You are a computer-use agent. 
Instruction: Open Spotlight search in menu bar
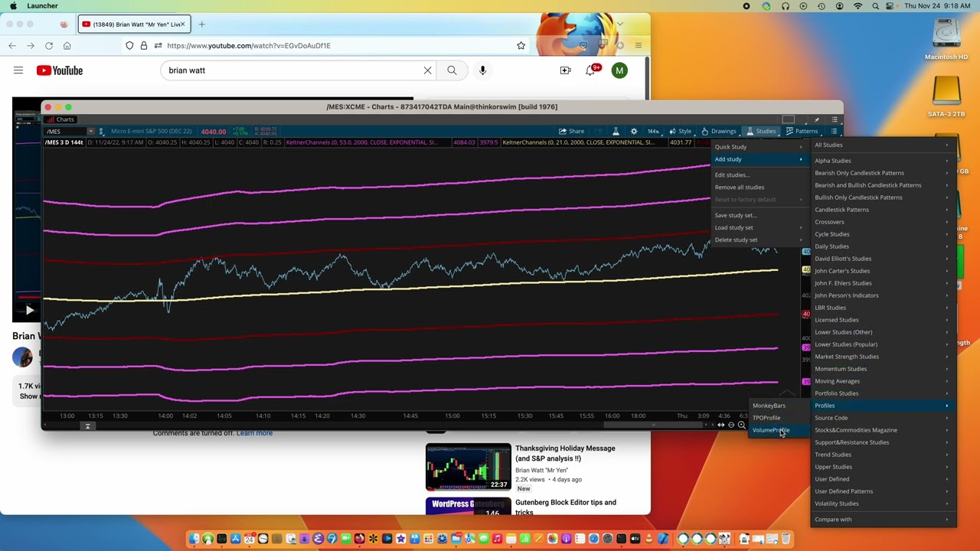coord(876,6)
